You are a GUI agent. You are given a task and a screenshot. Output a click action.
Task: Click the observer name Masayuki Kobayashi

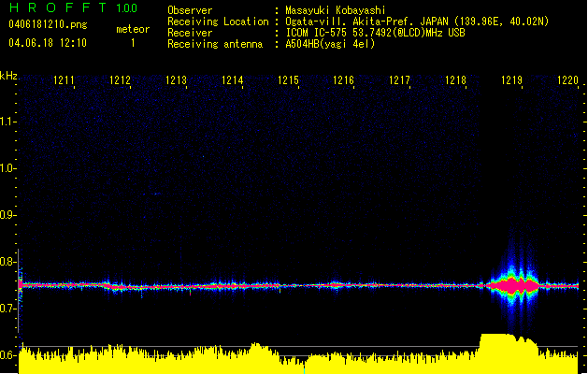336,10
